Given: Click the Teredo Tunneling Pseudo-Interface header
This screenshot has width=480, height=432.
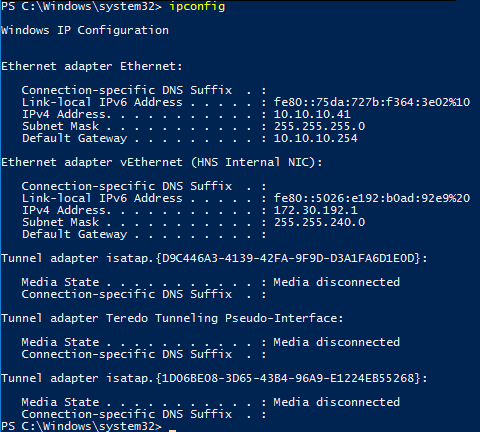Looking at the screenshot, I should 172,318.
